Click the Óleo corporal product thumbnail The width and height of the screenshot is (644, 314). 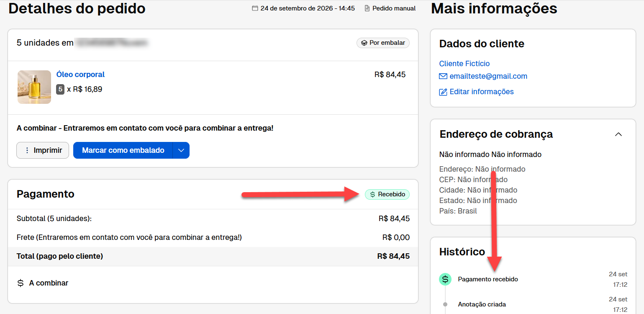[x=34, y=87]
